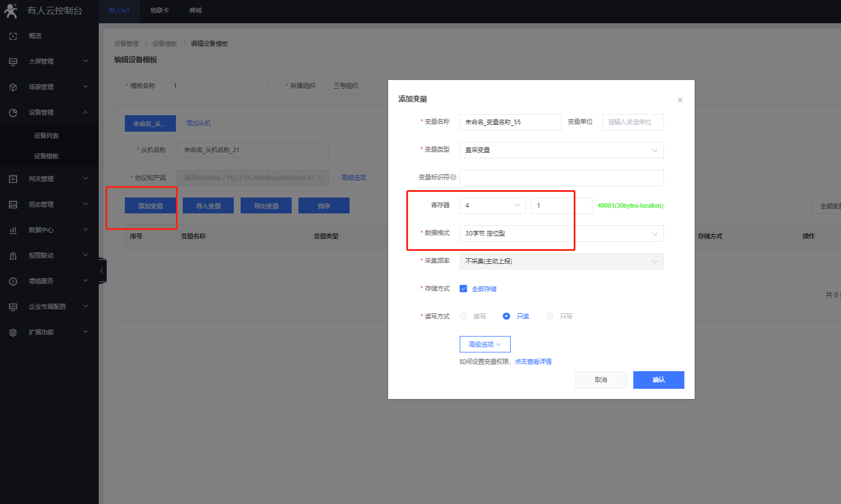This screenshot has height=504, width=841.
Task: Click the 数据中心 bar chart icon
Action: [13, 230]
